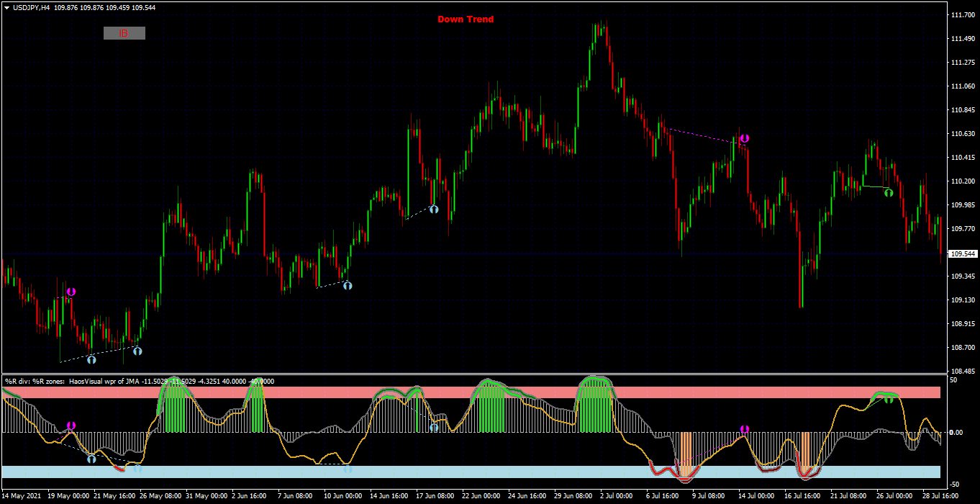Click price scale value 108.700

click(962, 348)
